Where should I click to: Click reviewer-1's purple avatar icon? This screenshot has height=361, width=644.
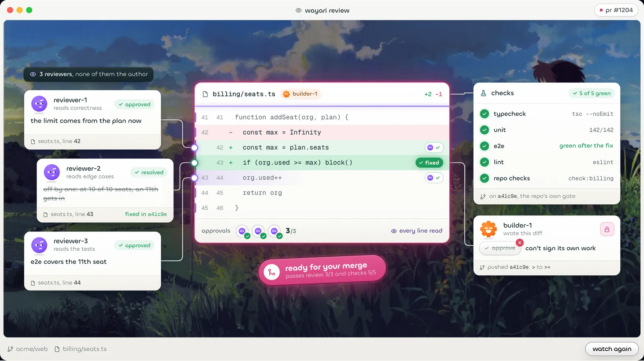(39, 104)
